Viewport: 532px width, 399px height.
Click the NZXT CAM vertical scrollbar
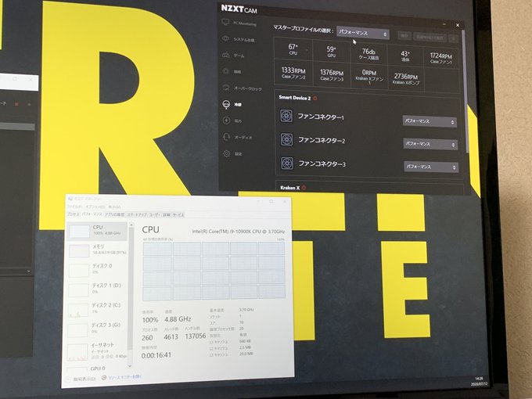coord(465,92)
